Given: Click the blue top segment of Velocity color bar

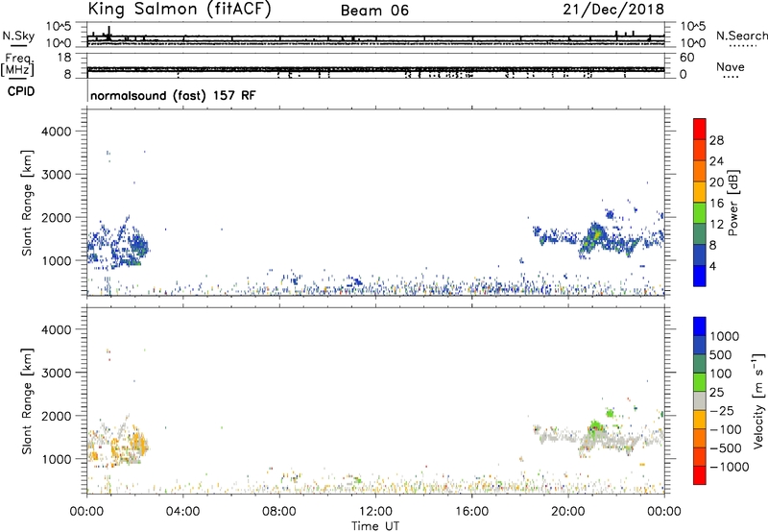Looking at the screenshot, I should [x=700, y=326].
